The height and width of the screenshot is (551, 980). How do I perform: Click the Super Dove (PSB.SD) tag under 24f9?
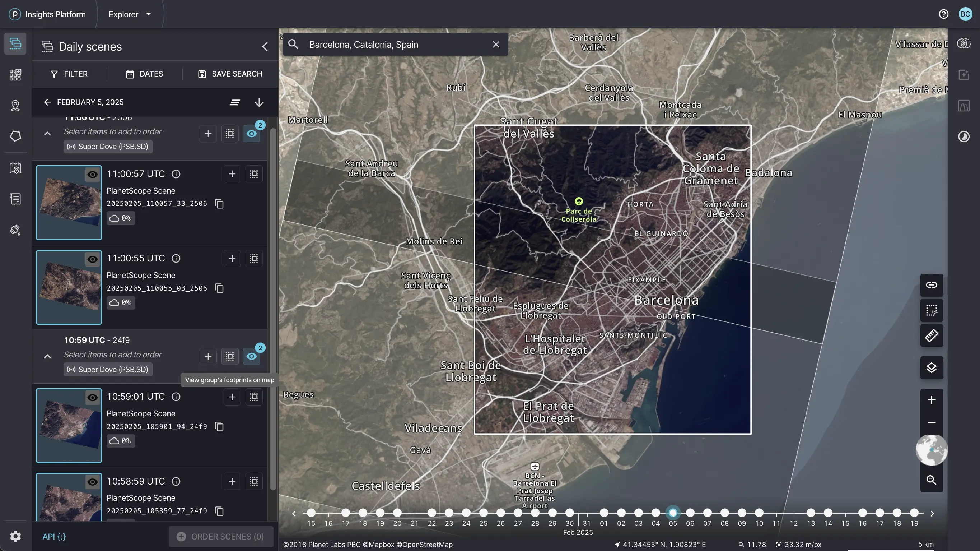point(108,369)
